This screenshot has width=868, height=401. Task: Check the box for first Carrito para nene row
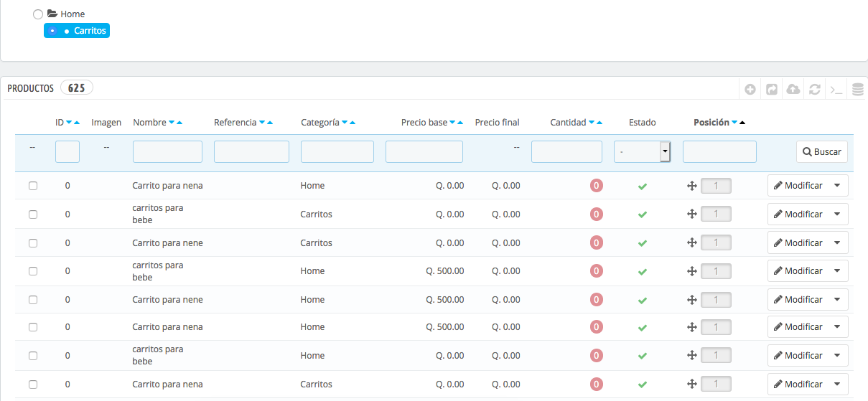coord(33,243)
